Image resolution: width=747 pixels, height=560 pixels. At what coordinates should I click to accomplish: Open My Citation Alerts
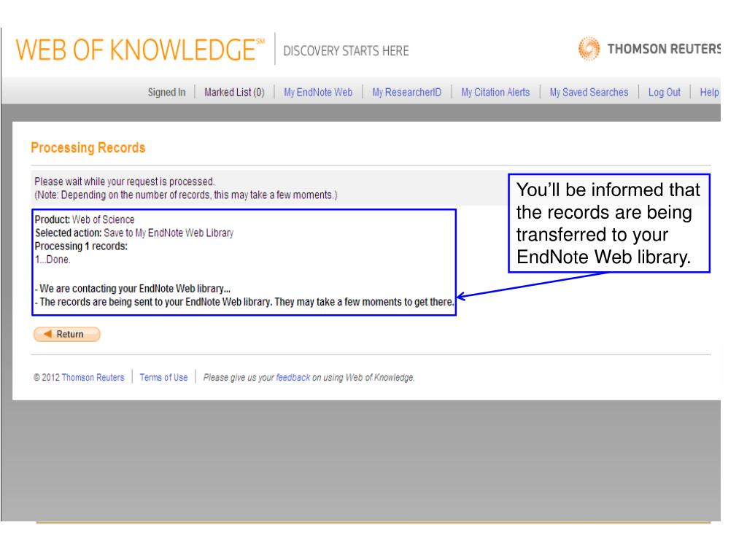tap(495, 93)
